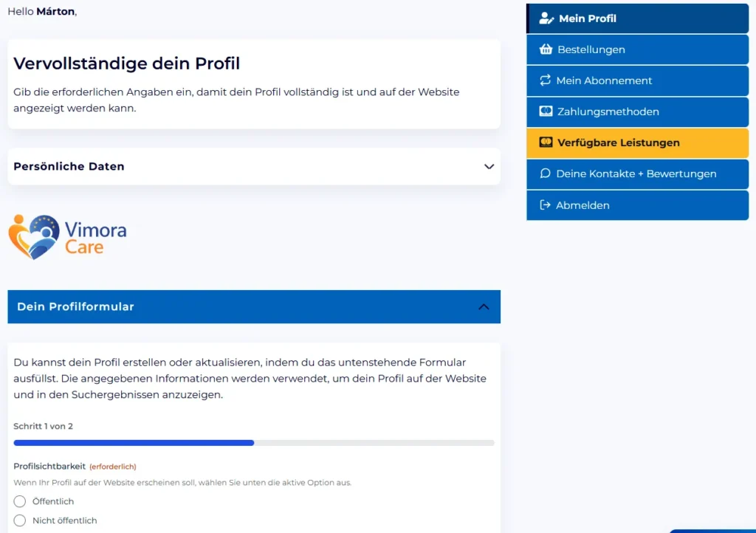Toggle the Dein Profilformular header bar

click(254, 306)
